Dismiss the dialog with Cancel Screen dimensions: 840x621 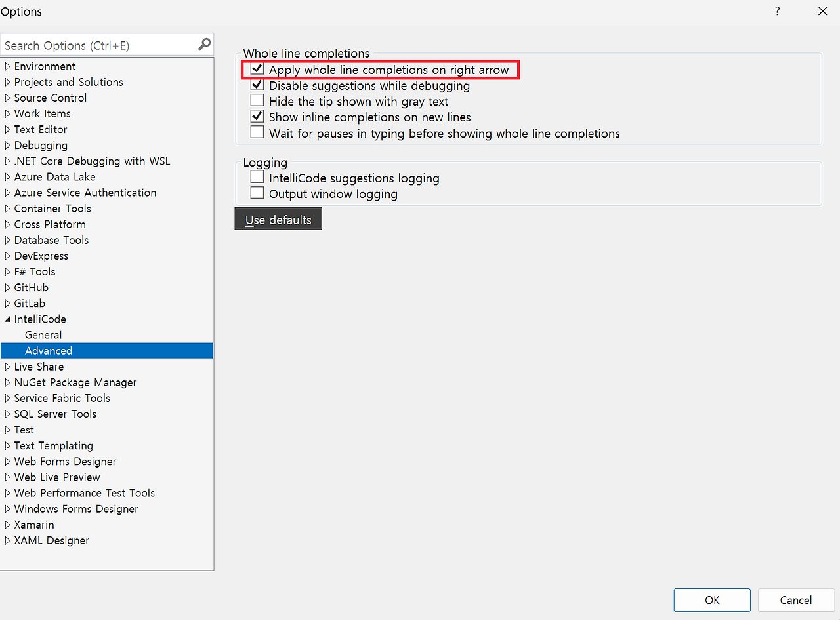(x=795, y=599)
